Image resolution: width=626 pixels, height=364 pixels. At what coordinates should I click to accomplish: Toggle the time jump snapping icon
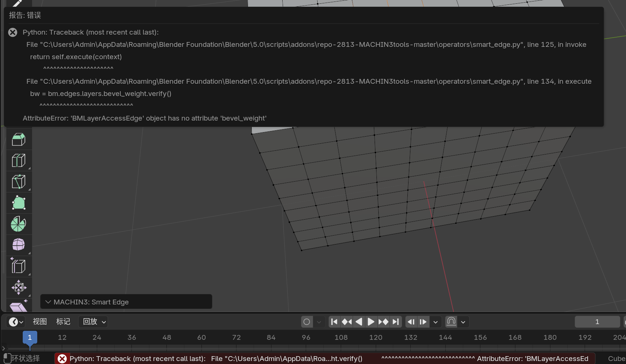point(451,322)
